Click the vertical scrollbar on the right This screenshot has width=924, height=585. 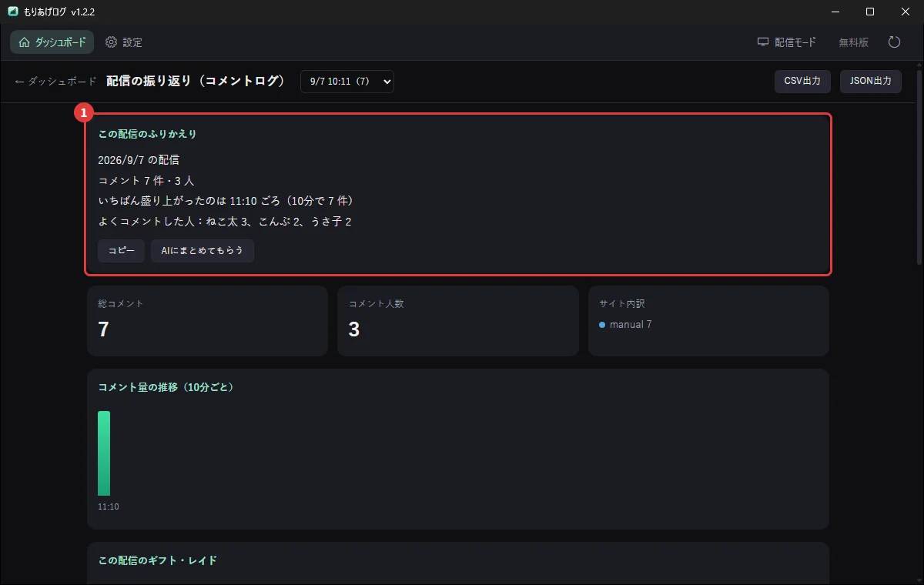tap(919, 185)
